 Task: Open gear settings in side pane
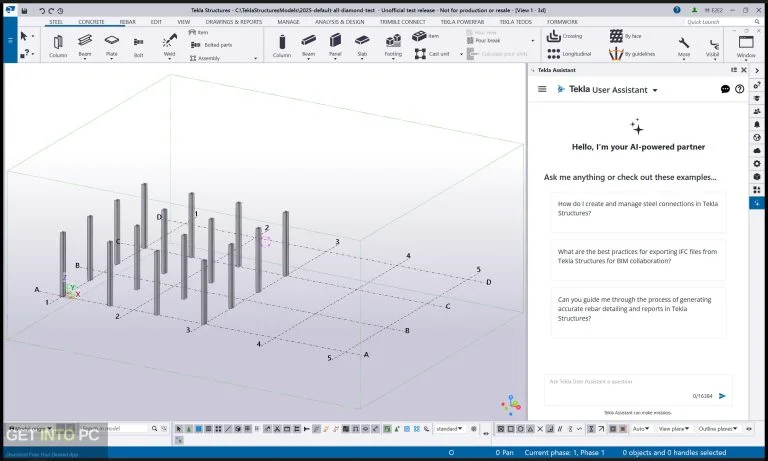(x=757, y=163)
